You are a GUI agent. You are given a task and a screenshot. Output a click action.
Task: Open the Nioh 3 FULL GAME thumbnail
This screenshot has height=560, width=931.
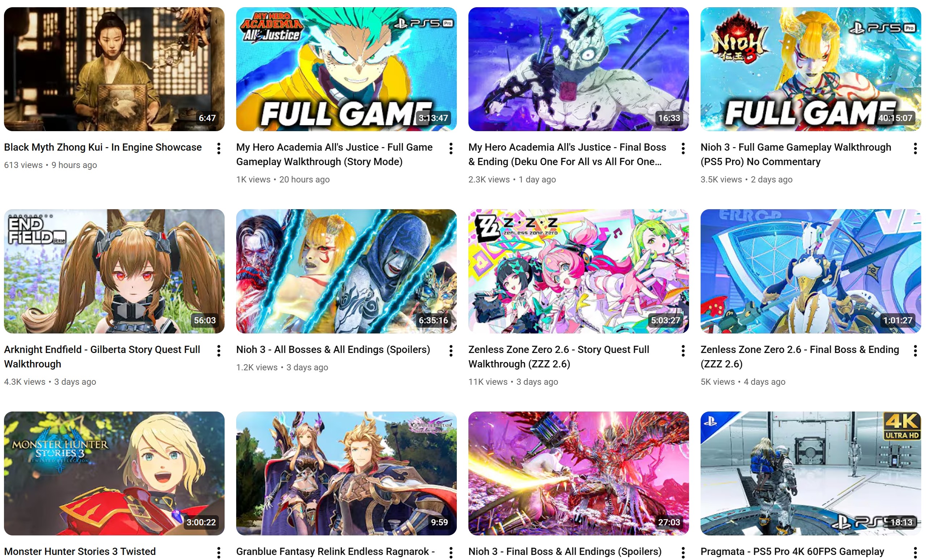click(811, 69)
